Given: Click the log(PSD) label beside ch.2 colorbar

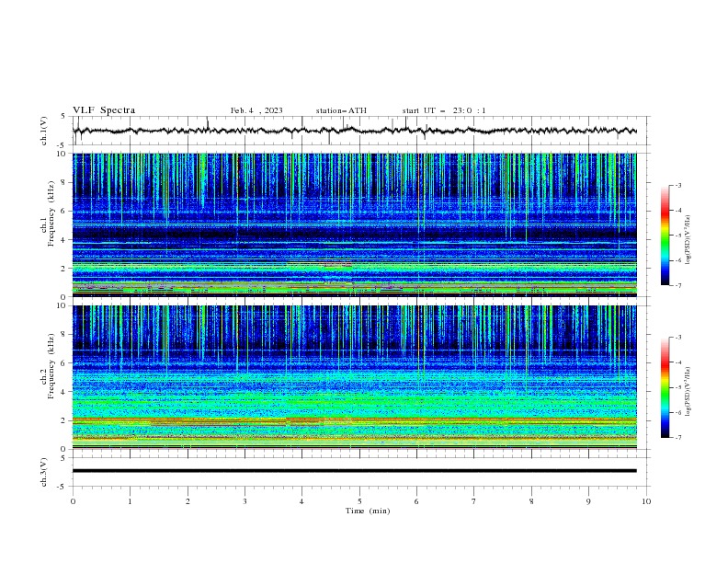Looking at the screenshot, I should pyautogui.click(x=688, y=391).
